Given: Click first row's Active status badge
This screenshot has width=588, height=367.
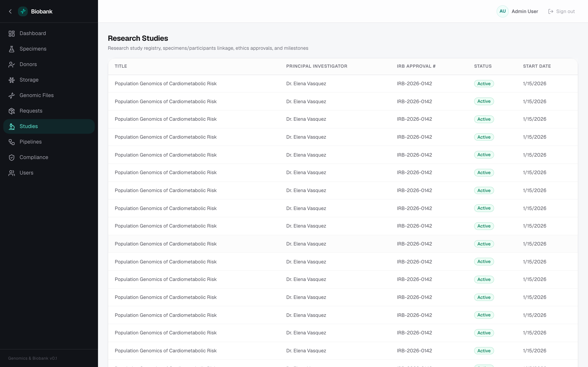Looking at the screenshot, I should [484, 84].
